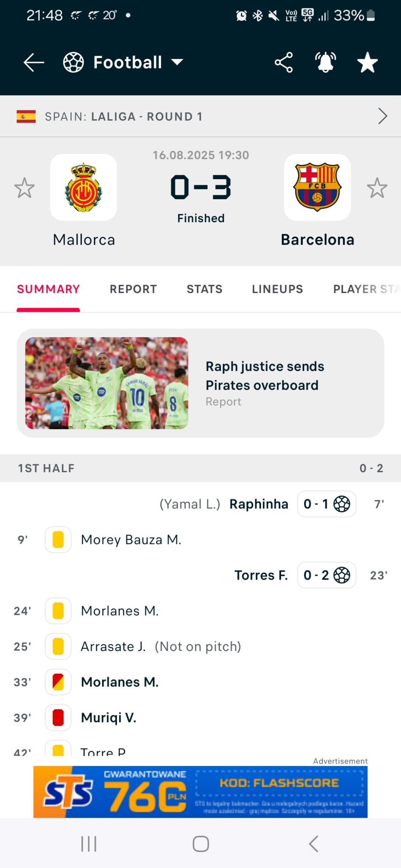Expand LaLiga Round 1 league chevron

[382, 116]
